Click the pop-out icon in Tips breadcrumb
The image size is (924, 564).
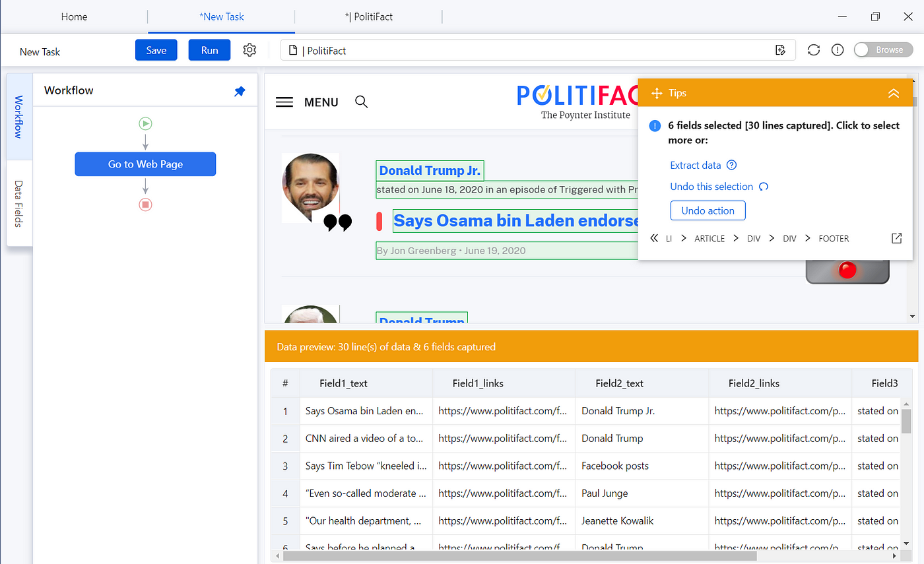[896, 238]
